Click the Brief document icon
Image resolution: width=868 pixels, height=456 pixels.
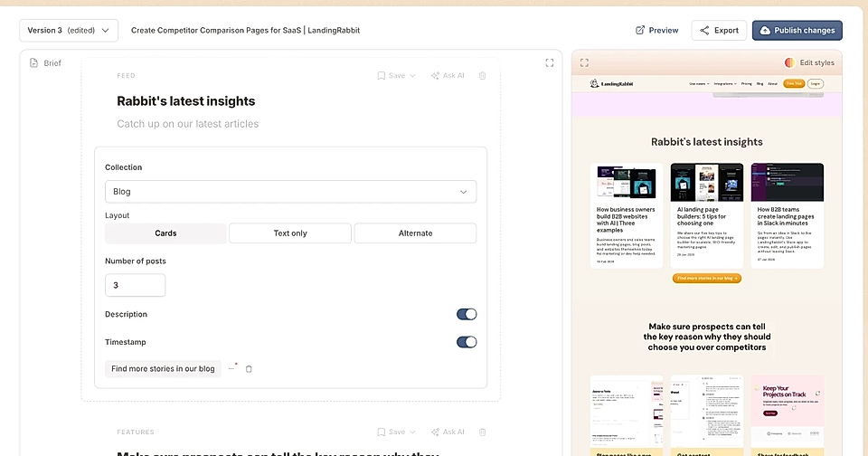pyautogui.click(x=33, y=63)
